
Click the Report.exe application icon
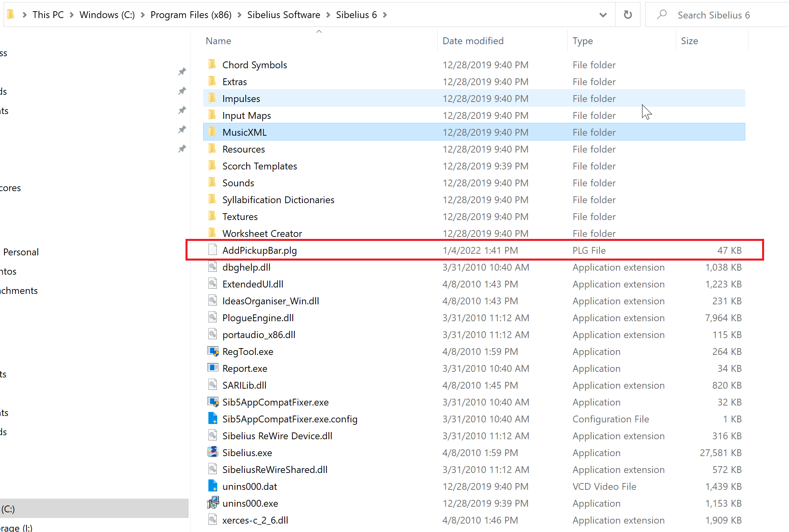click(x=213, y=368)
